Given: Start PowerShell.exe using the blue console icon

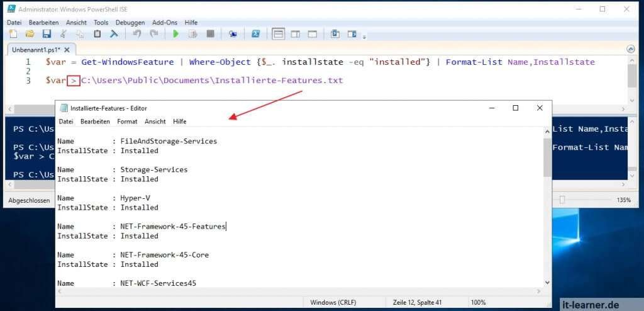Looking at the screenshot, I should pyautogui.click(x=255, y=34).
